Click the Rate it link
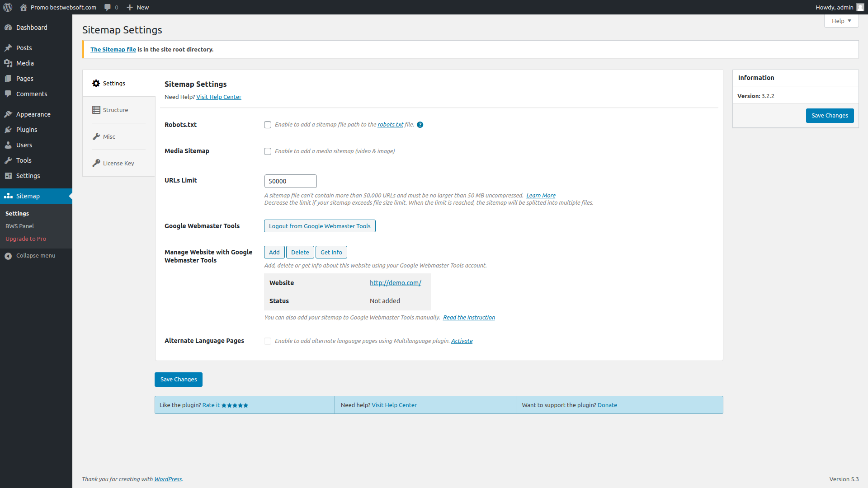 211,405
